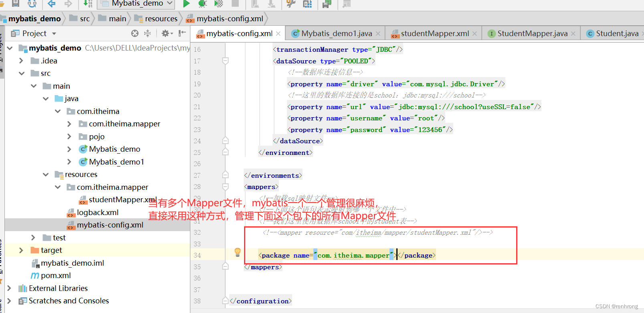
Task: Toggle code fold marker on line 24
Action: (x=225, y=141)
